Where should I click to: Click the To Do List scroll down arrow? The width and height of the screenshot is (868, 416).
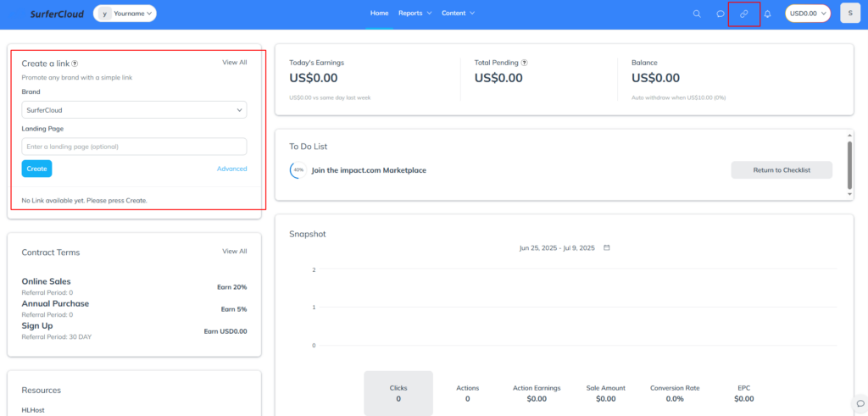(849, 195)
